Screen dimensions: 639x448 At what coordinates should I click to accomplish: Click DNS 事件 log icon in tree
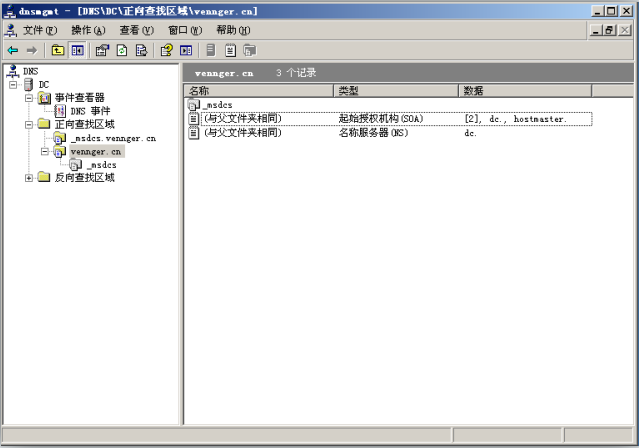(60, 111)
